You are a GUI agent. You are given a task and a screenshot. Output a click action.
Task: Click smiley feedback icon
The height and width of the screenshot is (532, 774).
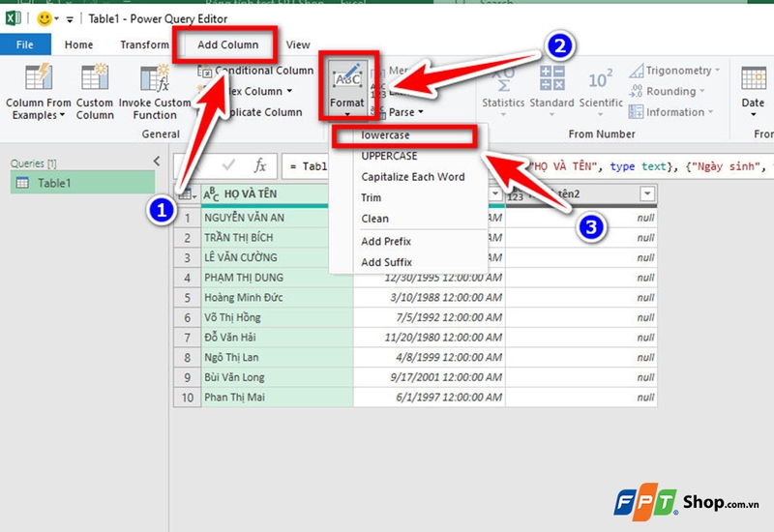click(x=45, y=18)
